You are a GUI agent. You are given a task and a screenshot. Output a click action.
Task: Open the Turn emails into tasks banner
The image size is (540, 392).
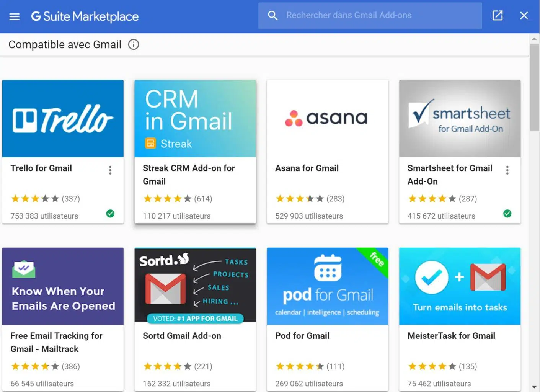pyautogui.click(x=460, y=286)
